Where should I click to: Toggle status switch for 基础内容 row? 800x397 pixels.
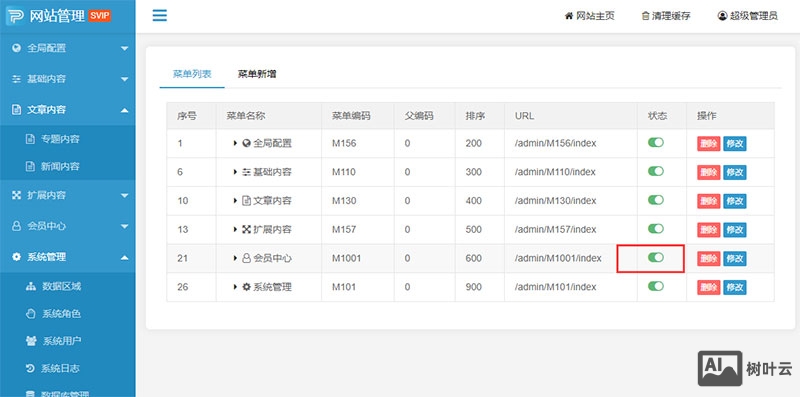(656, 171)
